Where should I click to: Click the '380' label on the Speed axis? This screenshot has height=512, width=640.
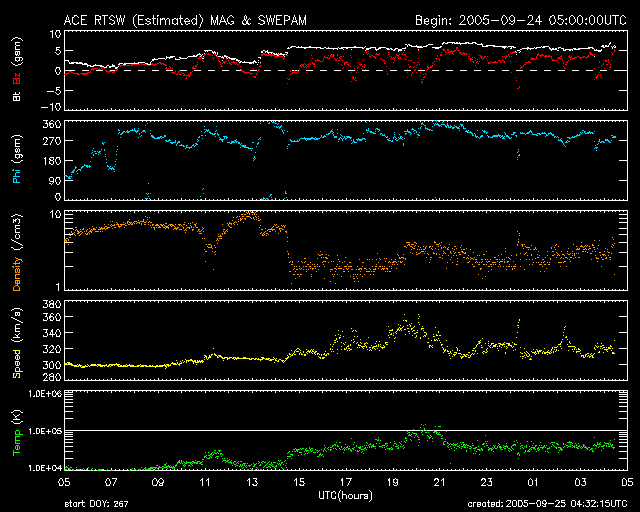point(52,304)
